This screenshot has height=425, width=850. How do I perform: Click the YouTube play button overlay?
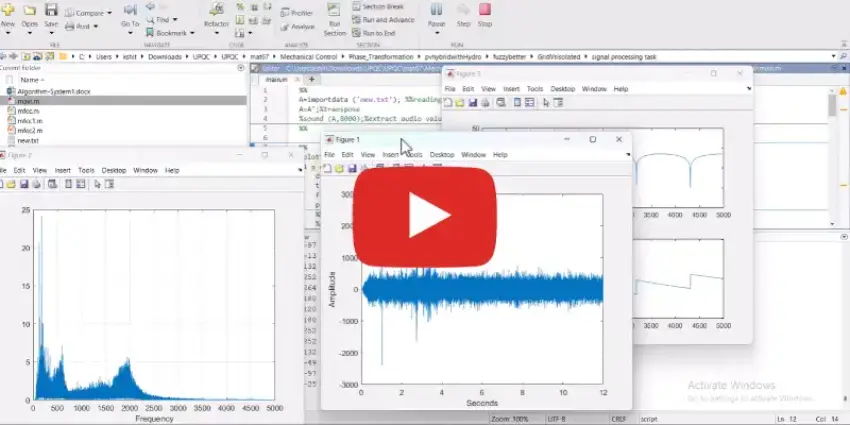tap(425, 212)
